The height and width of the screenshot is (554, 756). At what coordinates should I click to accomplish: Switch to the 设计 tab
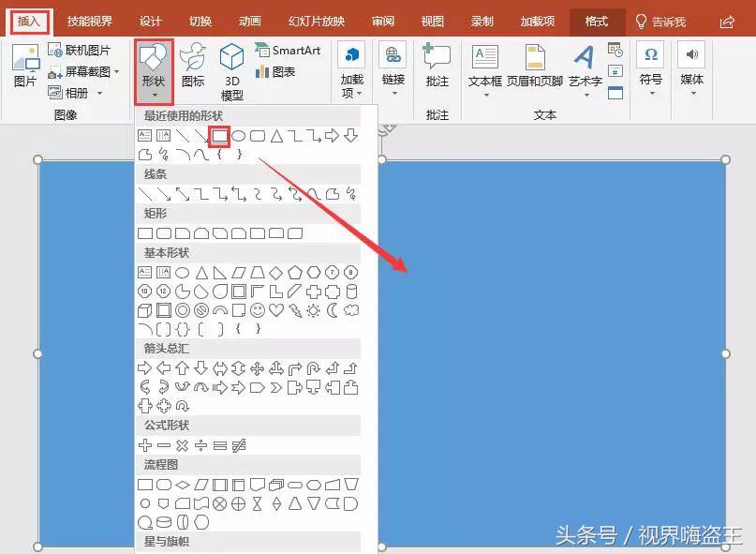pyautogui.click(x=150, y=22)
